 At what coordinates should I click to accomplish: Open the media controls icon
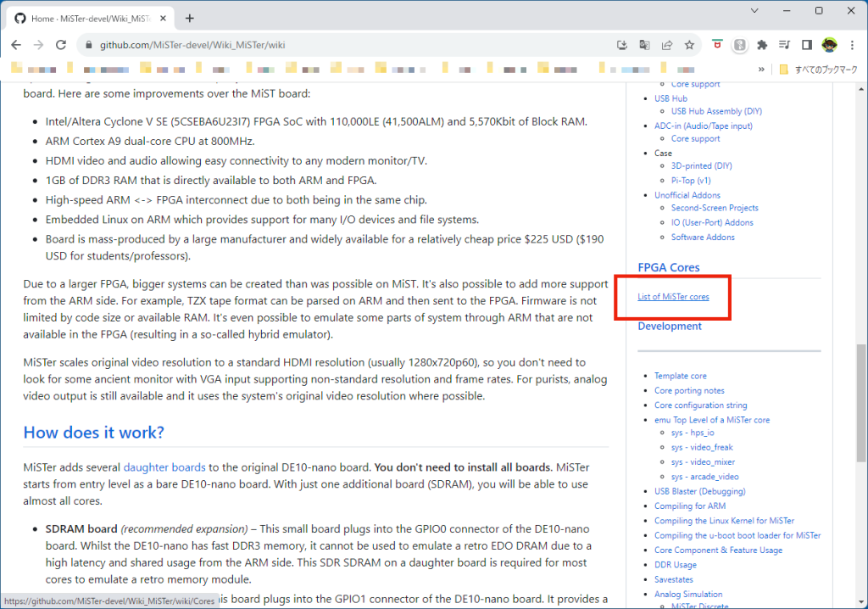click(x=784, y=45)
